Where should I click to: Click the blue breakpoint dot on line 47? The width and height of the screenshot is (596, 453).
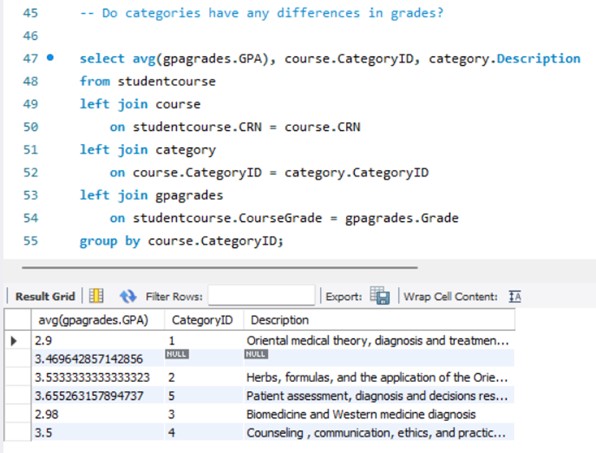click(50, 58)
